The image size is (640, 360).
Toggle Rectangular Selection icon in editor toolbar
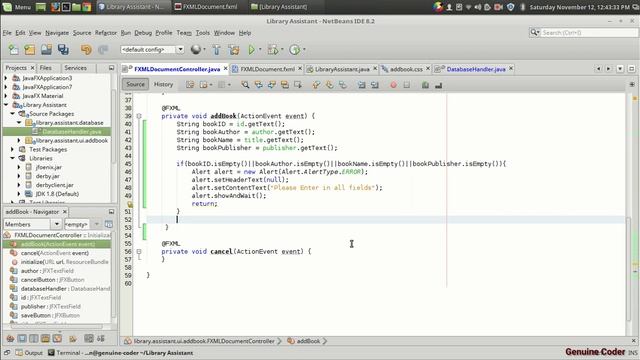point(298,85)
